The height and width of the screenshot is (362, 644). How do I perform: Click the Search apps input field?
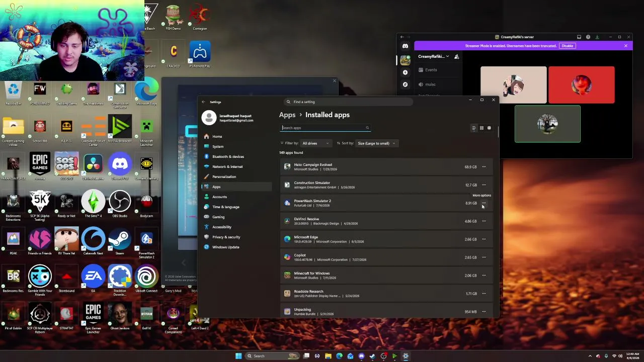tap(326, 128)
